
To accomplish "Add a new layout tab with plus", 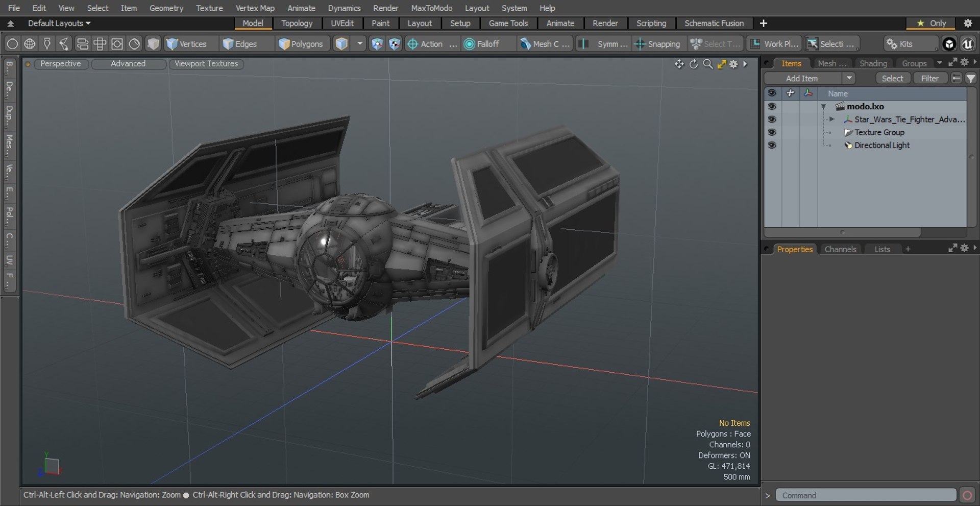I will 763,23.
